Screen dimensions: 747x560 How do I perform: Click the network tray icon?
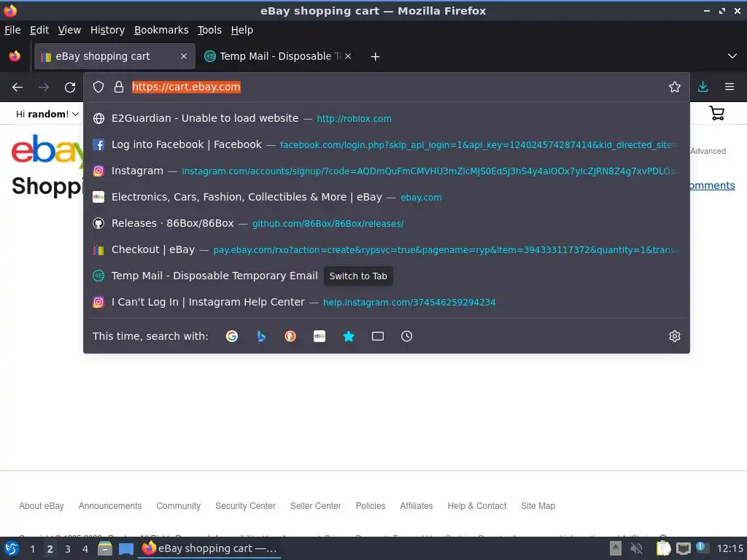point(683,548)
